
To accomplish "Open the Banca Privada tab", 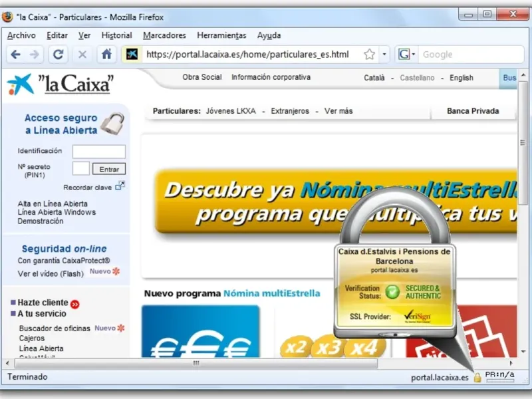I will pyautogui.click(x=473, y=111).
